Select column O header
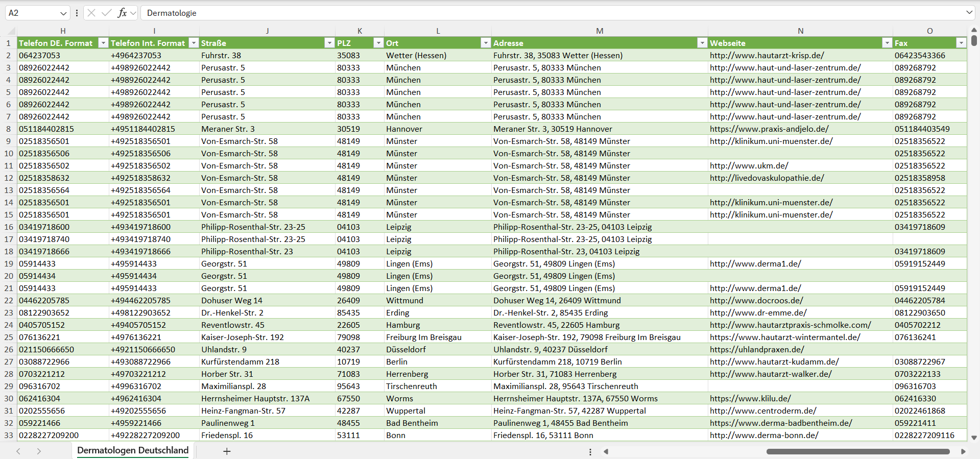980x459 pixels. pyautogui.click(x=929, y=31)
